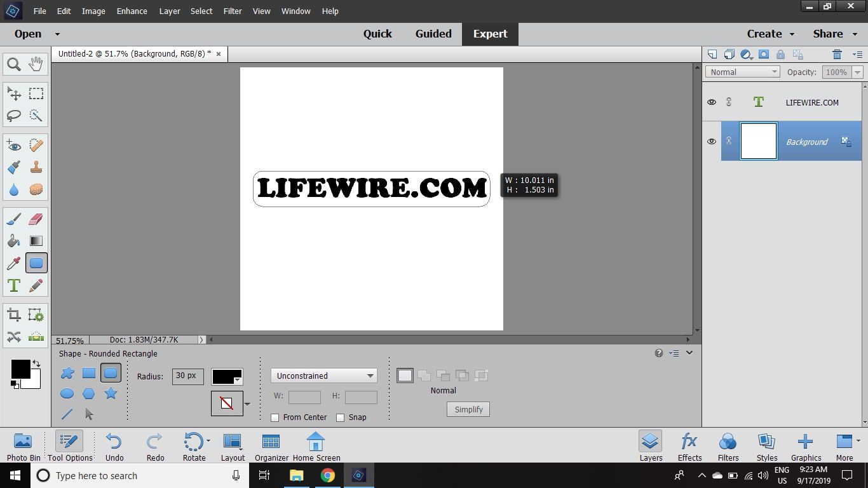Image resolution: width=868 pixels, height=488 pixels.
Task: Select the Red Eye Removal tool
Action: (x=14, y=146)
